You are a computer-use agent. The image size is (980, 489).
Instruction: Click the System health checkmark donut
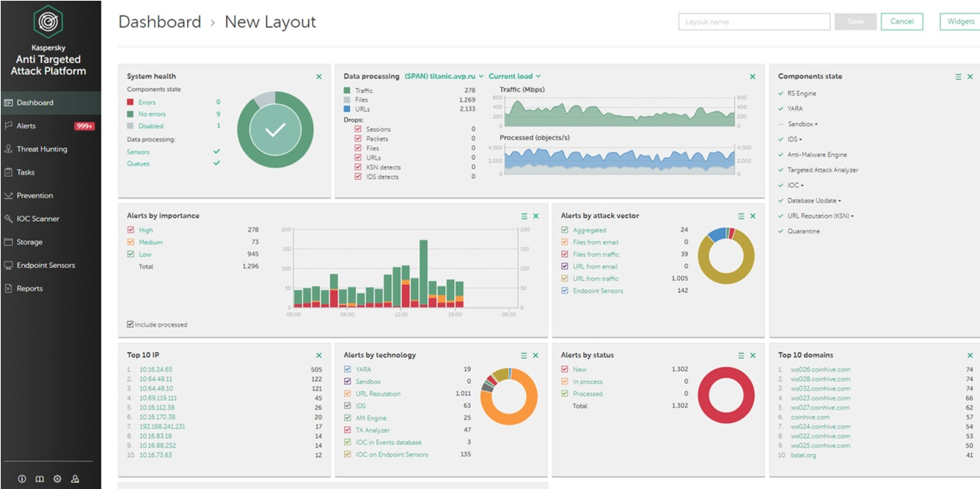[275, 130]
